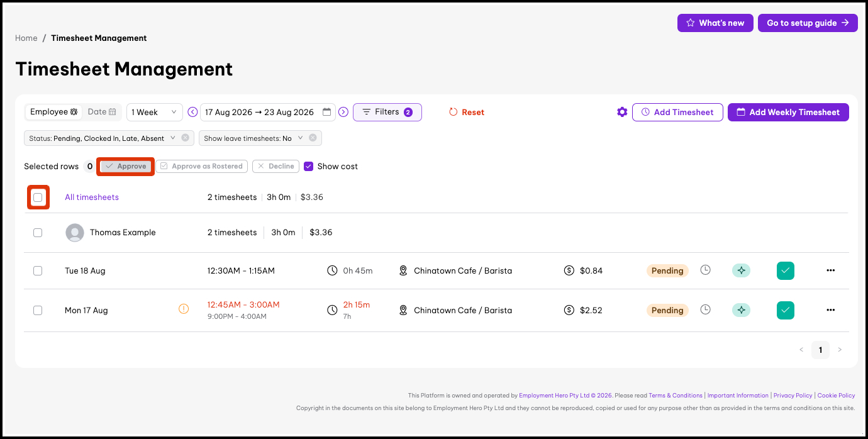Approve Tue 18 Aug timesheet with green check
Viewport: 868px width, 439px height.
(786, 270)
